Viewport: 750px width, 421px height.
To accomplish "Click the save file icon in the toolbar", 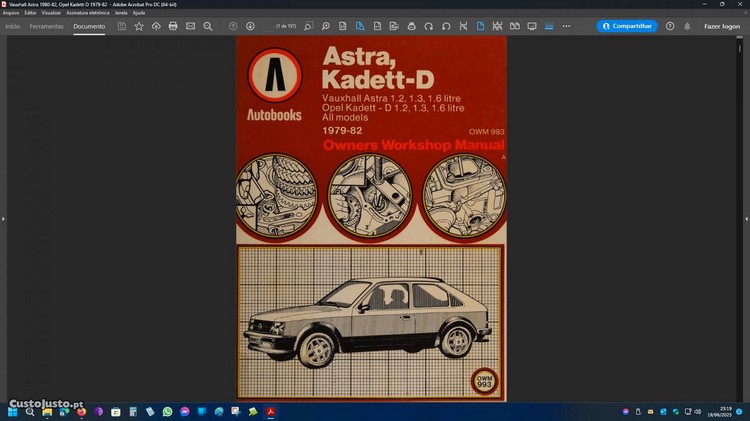I will [122, 26].
